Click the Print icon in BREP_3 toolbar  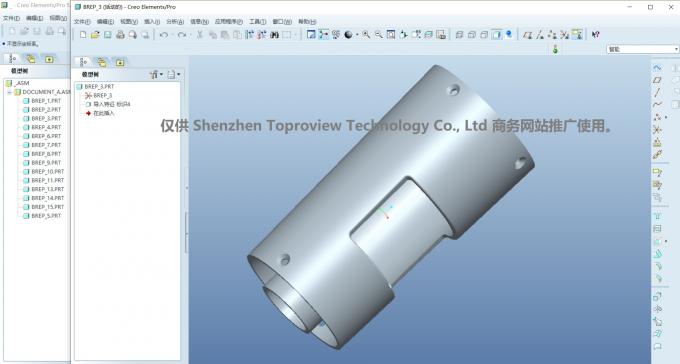(x=120, y=35)
